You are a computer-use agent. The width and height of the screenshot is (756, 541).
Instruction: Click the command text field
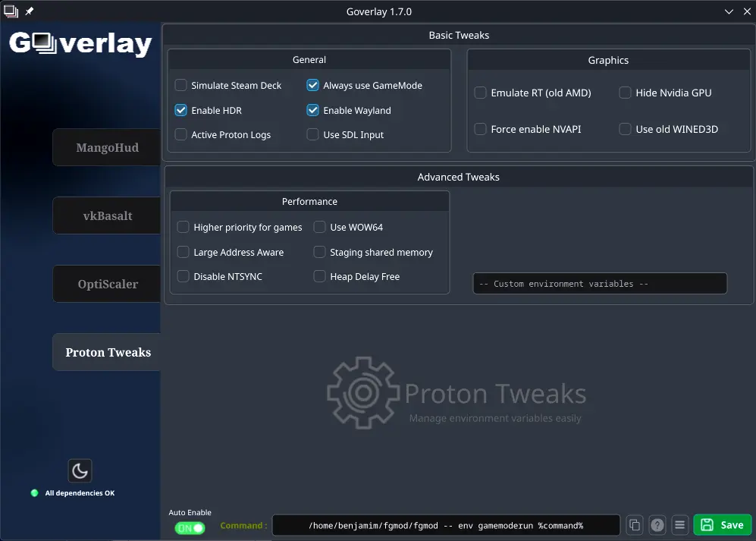click(x=446, y=525)
